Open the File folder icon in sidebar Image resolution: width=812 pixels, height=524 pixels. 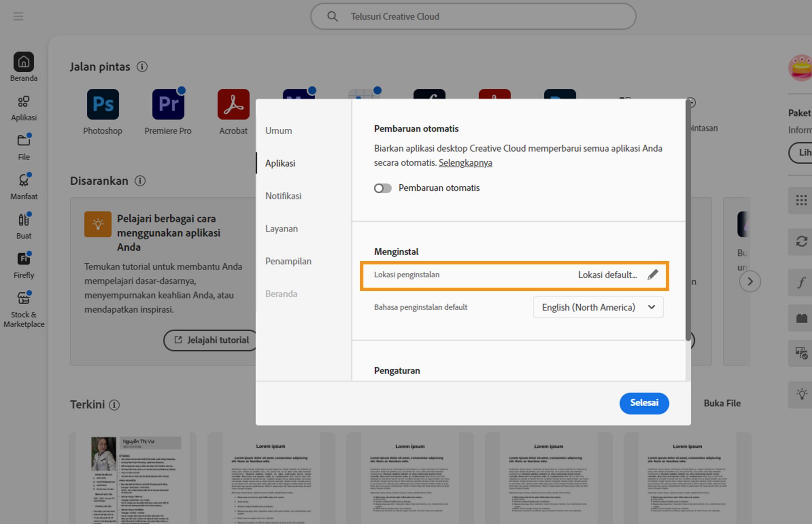tap(24, 141)
